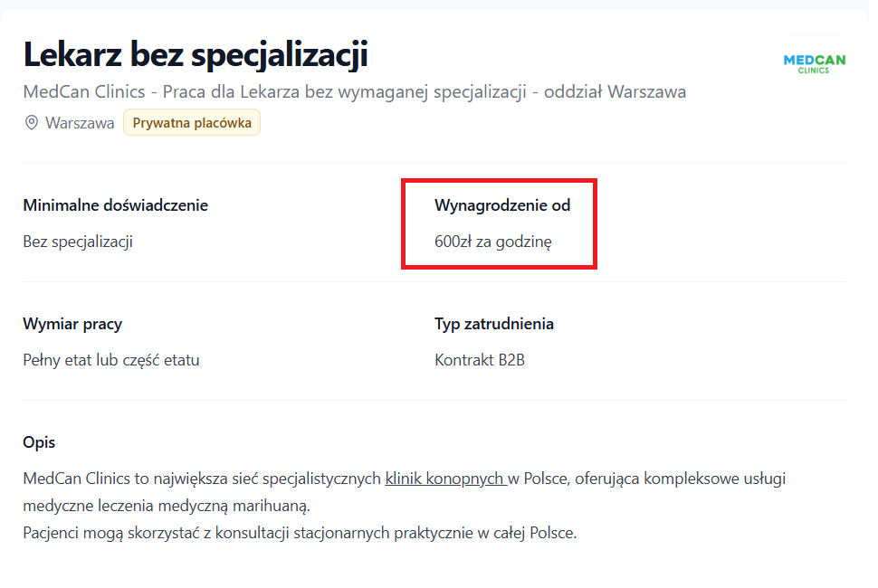878x588 pixels.
Task: Click the location pin icon
Action: tap(31, 123)
